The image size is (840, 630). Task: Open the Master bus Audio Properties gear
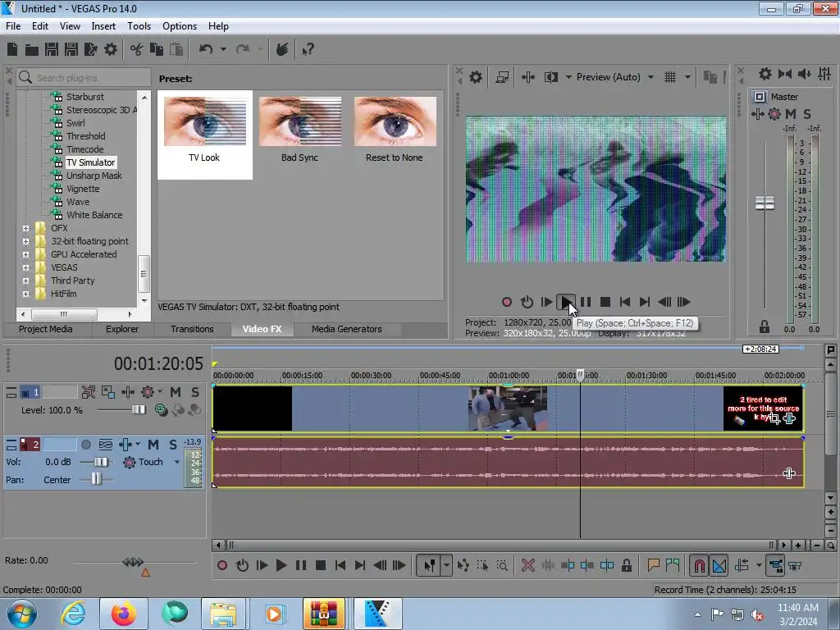[765, 74]
